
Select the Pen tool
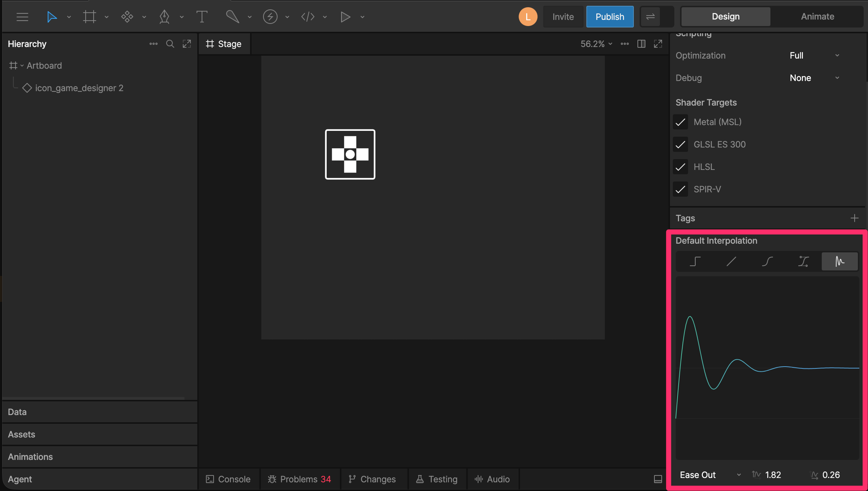(164, 17)
